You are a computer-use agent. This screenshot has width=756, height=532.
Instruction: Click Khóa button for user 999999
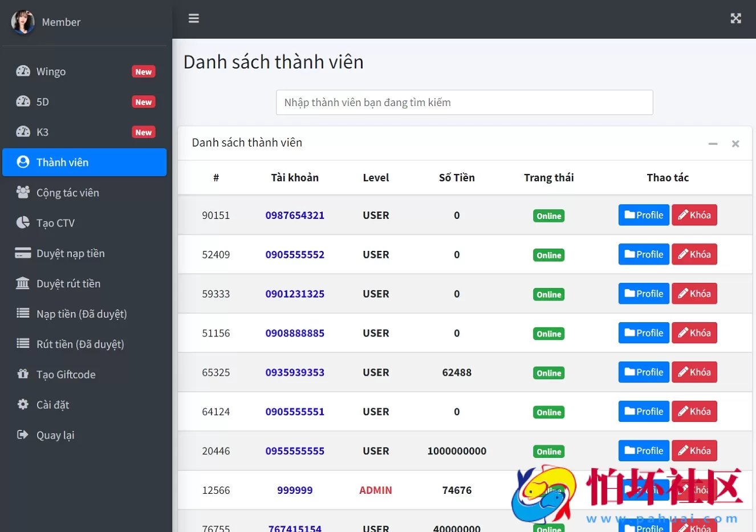coord(694,489)
